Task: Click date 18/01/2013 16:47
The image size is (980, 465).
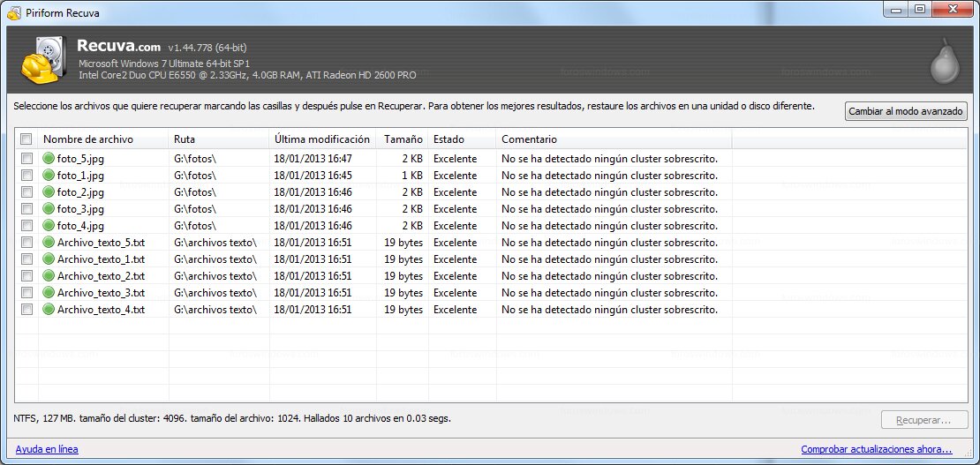Action: [313, 159]
